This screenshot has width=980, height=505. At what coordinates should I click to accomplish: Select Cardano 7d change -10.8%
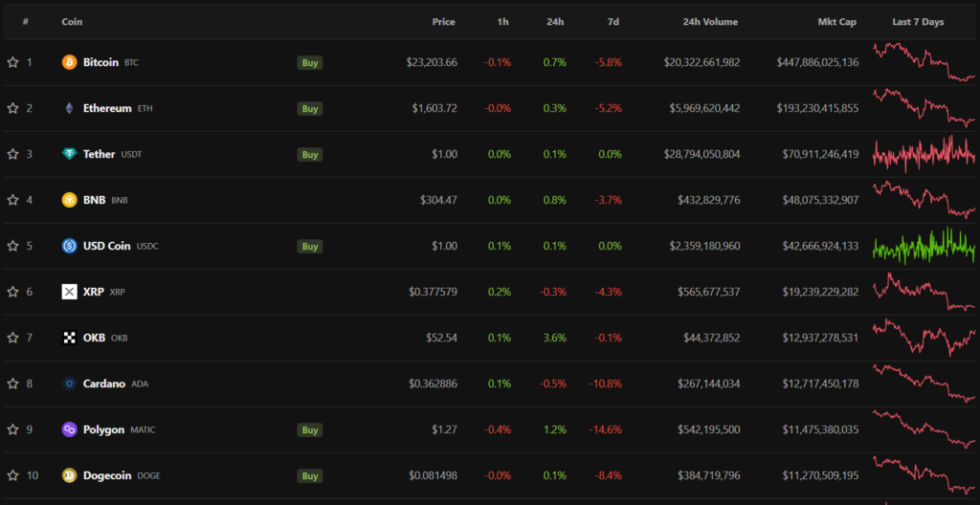(x=605, y=384)
